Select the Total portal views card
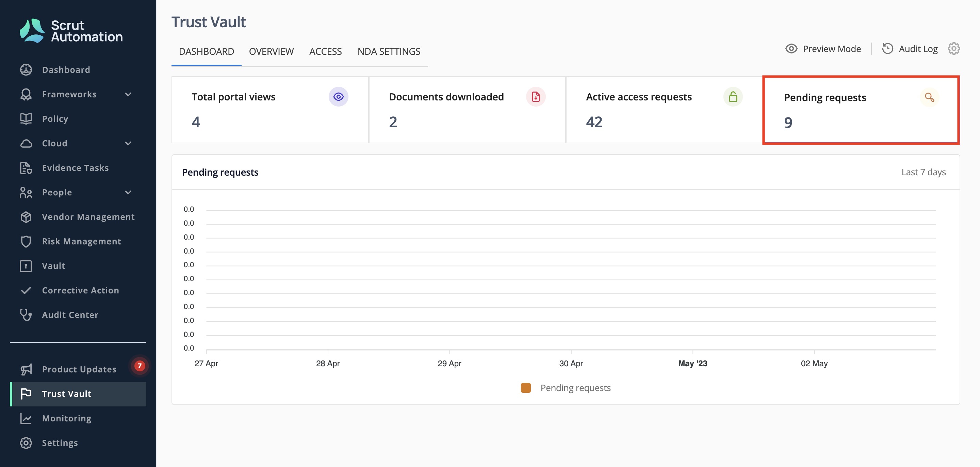This screenshot has width=980, height=467. pos(270,110)
